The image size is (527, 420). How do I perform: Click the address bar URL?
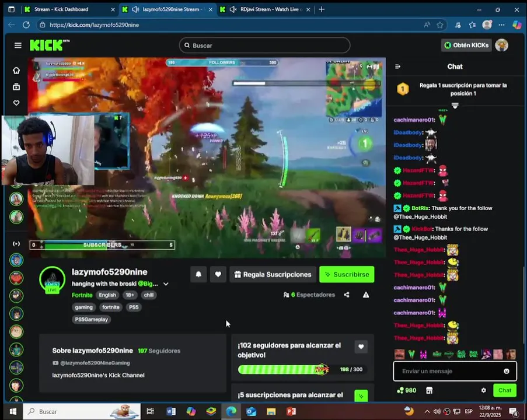[94, 25]
